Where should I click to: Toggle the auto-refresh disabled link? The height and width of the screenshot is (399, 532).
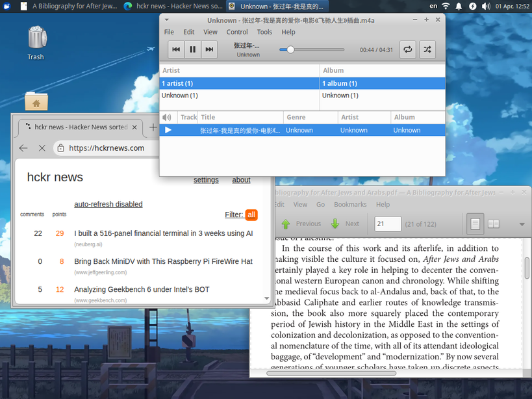point(108,204)
